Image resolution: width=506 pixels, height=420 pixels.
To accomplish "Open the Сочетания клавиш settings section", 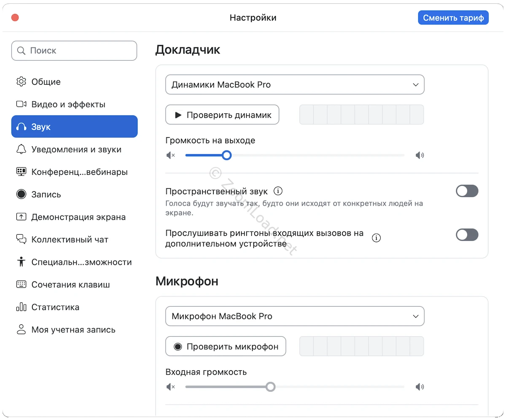I will pos(70,284).
